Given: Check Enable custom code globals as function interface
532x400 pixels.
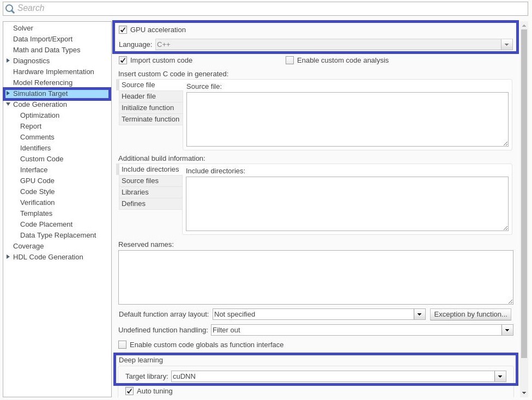Looking at the screenshot, I should [122, 345].
